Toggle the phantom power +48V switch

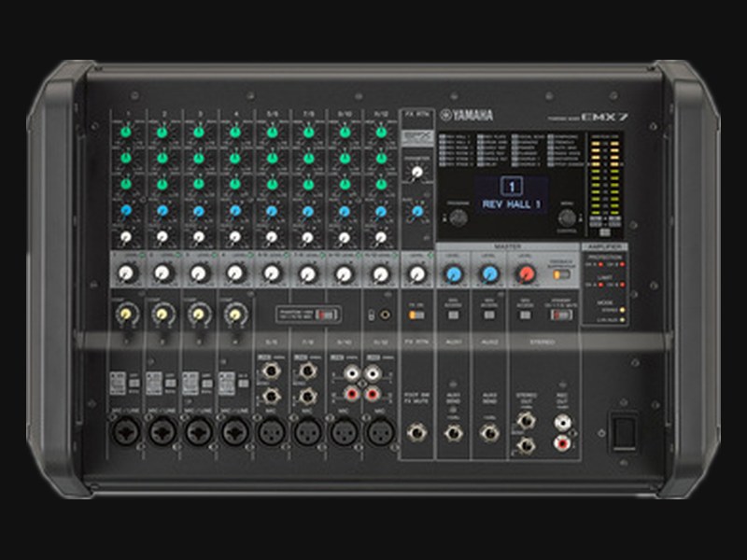328,315
